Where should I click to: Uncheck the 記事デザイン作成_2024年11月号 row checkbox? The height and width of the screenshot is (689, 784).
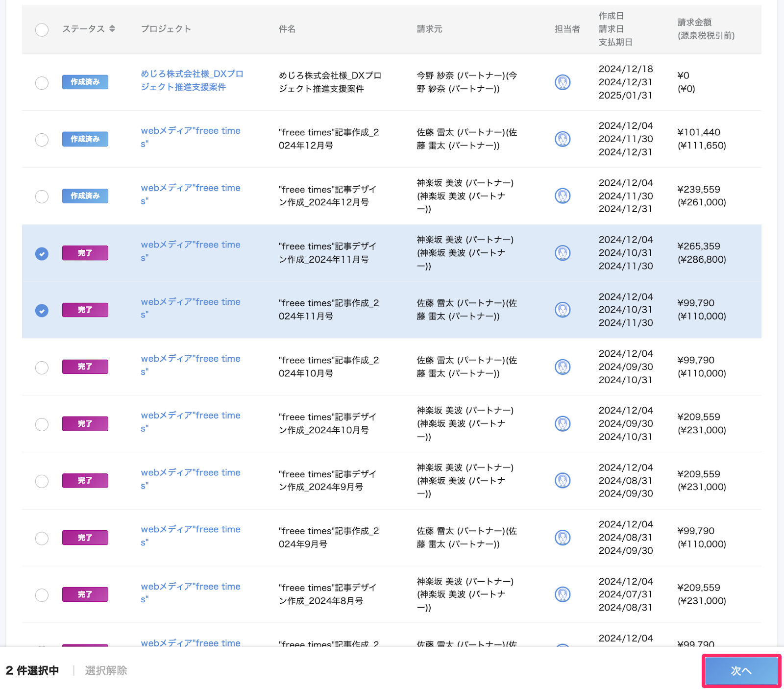tap(42, 253)
